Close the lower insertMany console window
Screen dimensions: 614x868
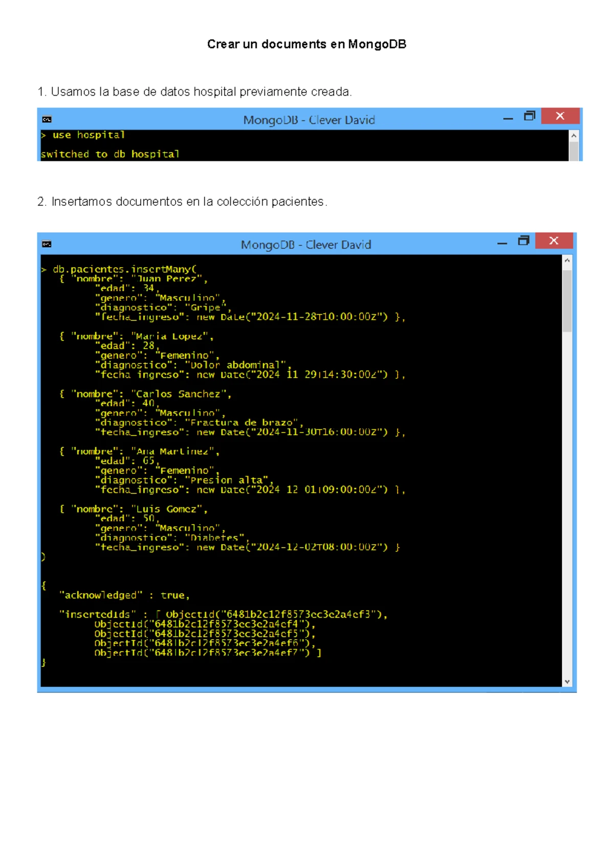coord(554,241)
